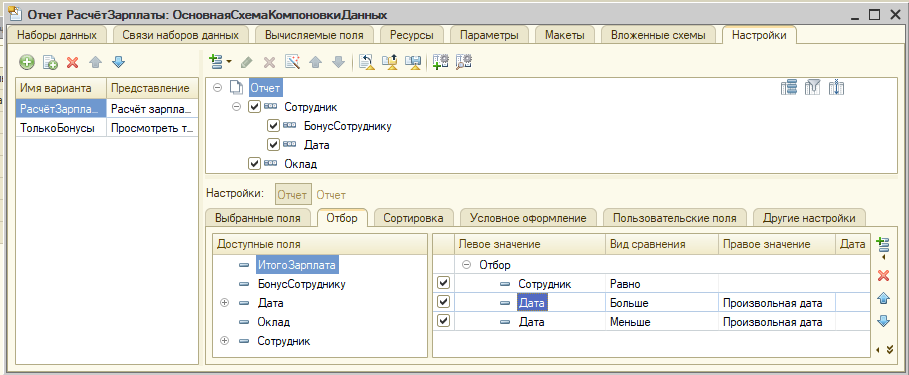Image resolution: width=909 pixels, height=375 pixels.
Task: Load standard settings icon in structure toolbar
Action: coord(366,62)
